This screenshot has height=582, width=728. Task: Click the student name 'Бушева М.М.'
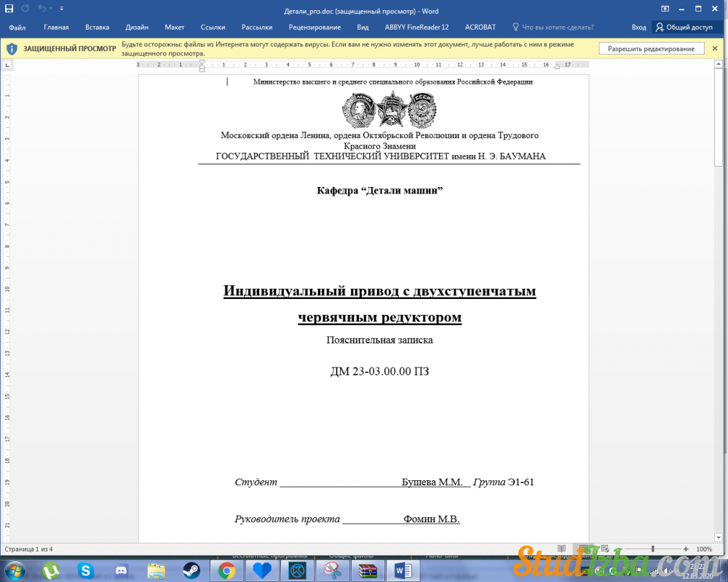coord(432,482)
